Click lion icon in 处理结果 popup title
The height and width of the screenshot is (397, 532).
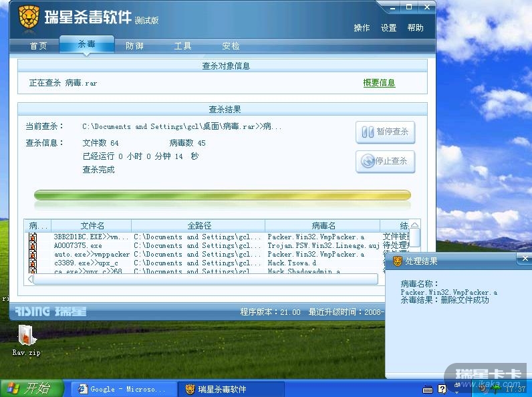click(397, 261)
